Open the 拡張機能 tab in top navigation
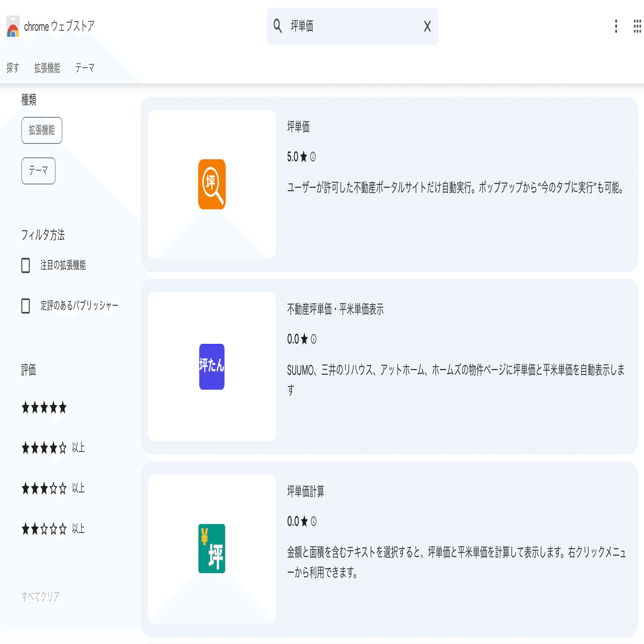Viewport: 644px width, 644px height. [x=47, y=68]
